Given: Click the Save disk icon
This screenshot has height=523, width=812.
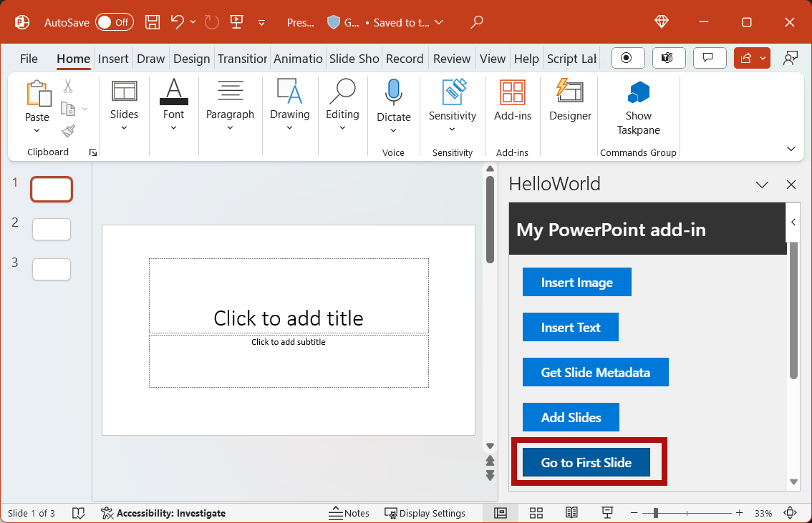Looking at the screenshot, I should (153, 22).
